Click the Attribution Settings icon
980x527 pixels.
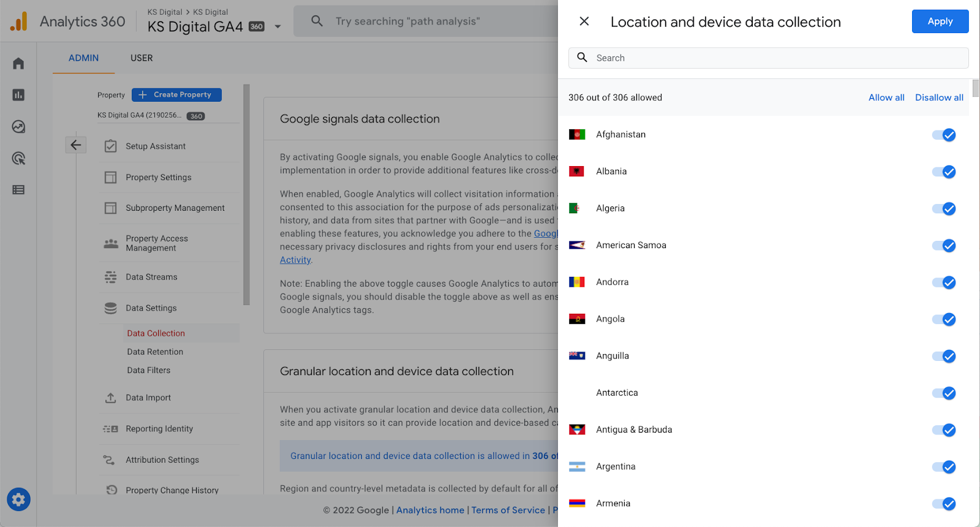tap(109, 460)
